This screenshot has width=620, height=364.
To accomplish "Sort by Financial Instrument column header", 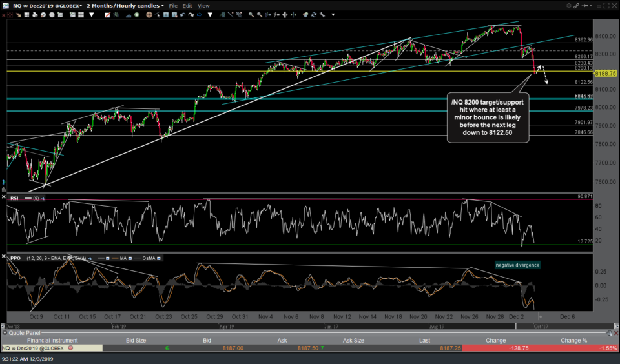I will [52, 340].
